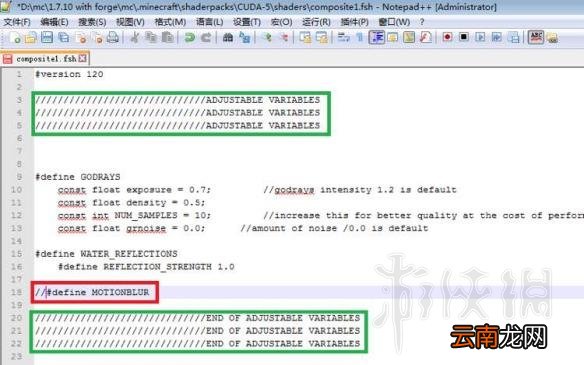584x365 pixels.
Task: Open the 视图(V) menu
Action: pyautogui.click(x=130, y=22)
